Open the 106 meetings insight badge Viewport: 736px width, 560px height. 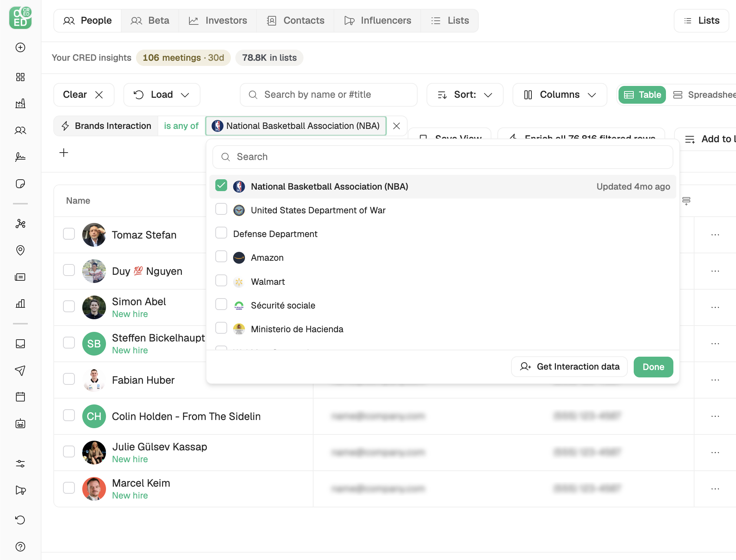coord(183,58)
